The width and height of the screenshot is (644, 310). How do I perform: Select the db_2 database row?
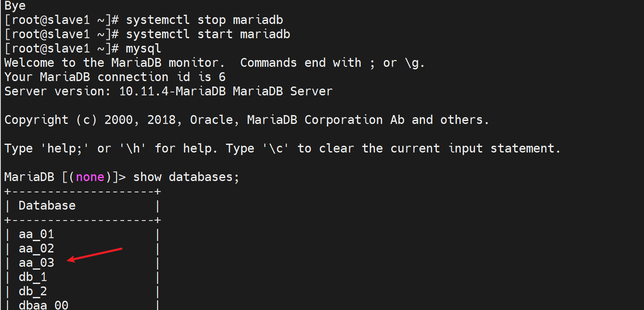[x=33, y=292]
